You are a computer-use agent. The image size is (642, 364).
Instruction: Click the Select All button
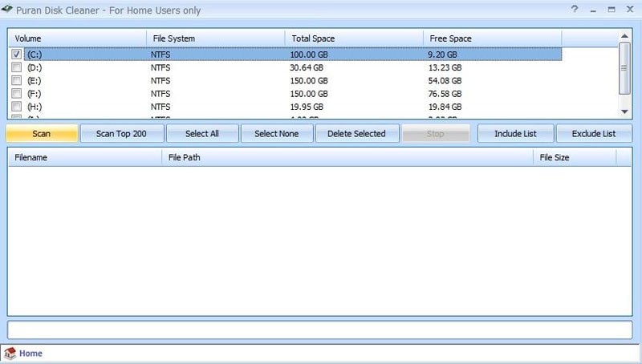[202, 134]
